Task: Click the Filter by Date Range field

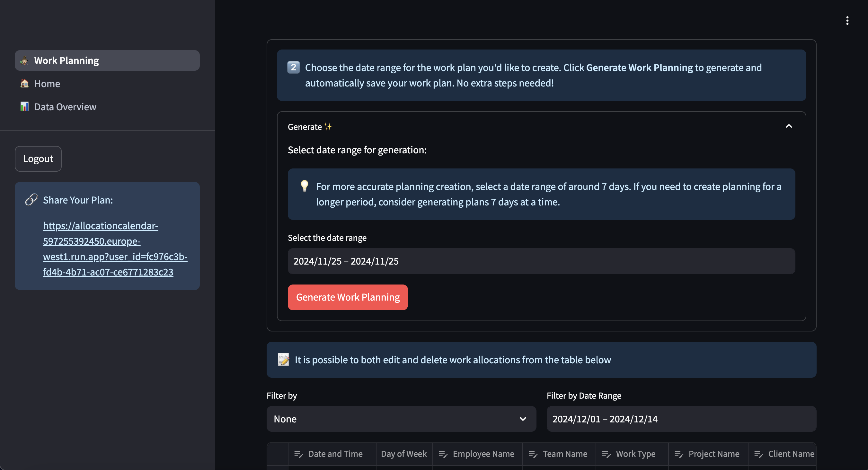Action: 681,419
